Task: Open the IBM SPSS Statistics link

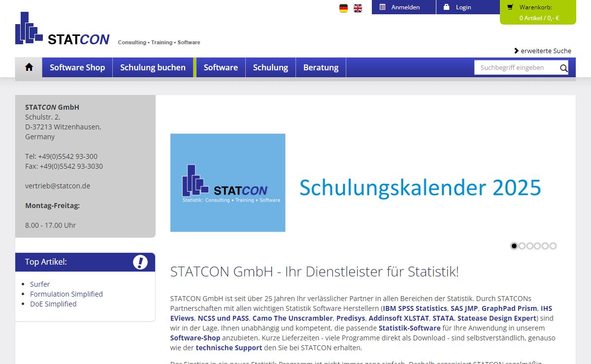Action: (x=415, y=308)
